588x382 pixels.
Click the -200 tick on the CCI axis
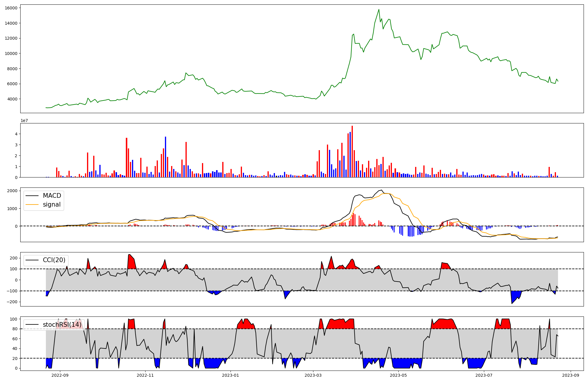(x=12, y=302)
